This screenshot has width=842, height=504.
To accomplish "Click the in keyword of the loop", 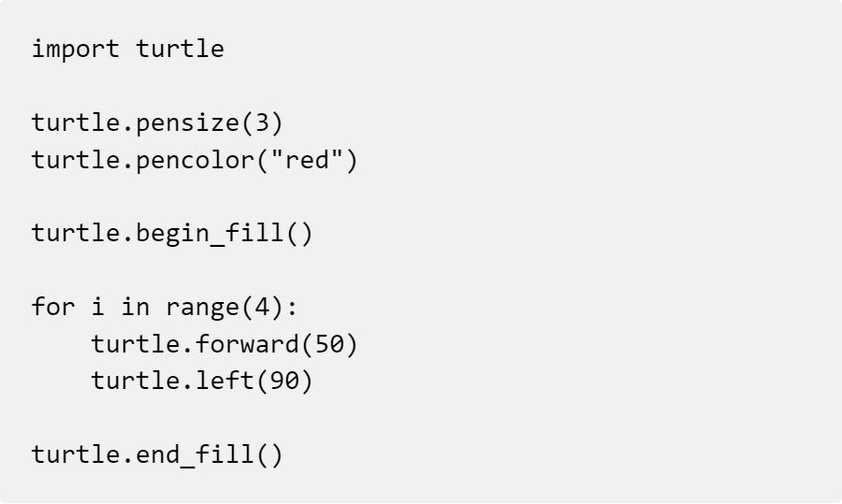I will pos(135,307).
